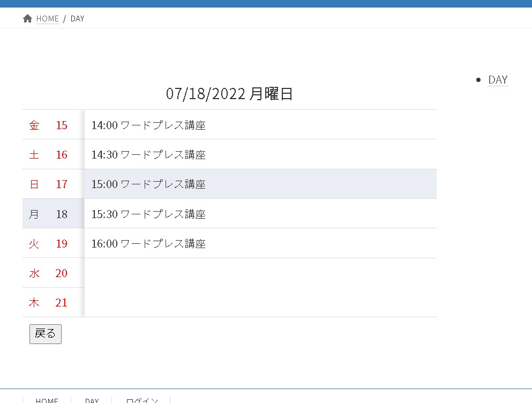Click the home icon in breadcrumb
The height and width of the screenshot is (403, 532).
coord(28,19)
